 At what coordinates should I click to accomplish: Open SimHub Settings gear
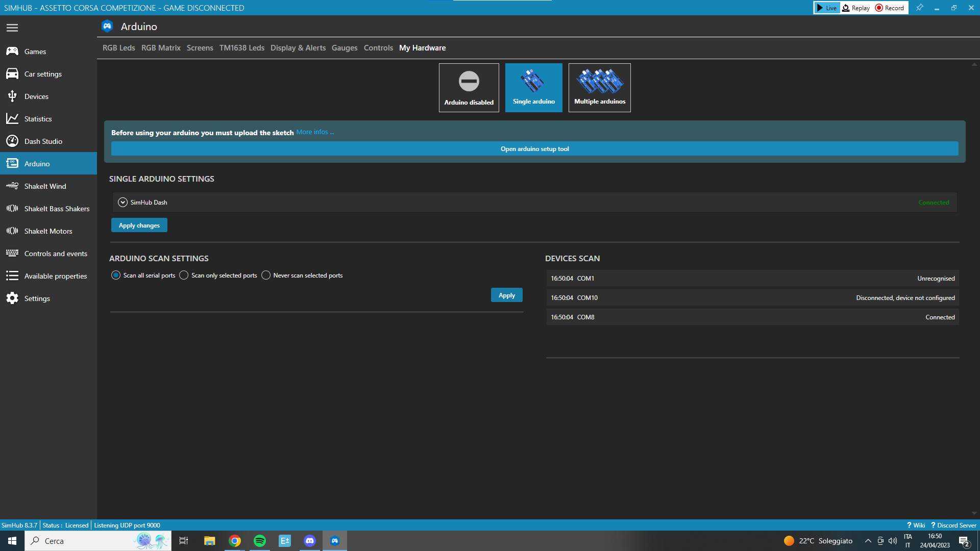[48, 298]
